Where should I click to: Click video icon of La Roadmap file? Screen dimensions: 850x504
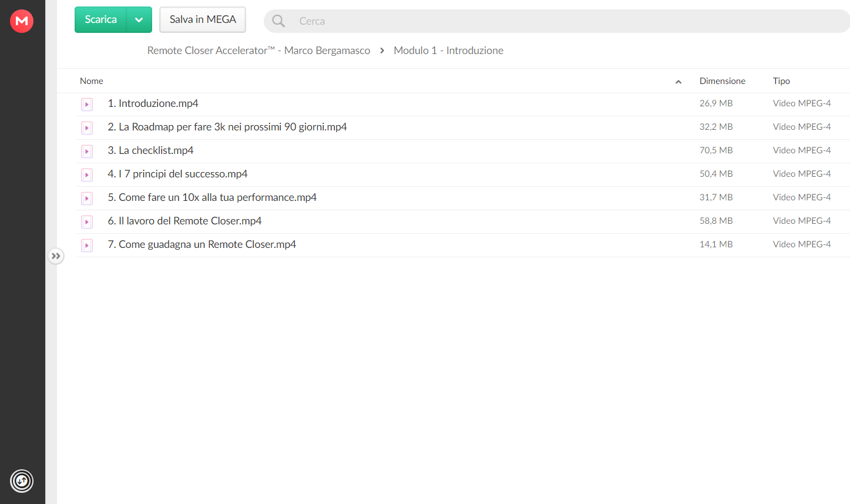(x=87, y=127)
